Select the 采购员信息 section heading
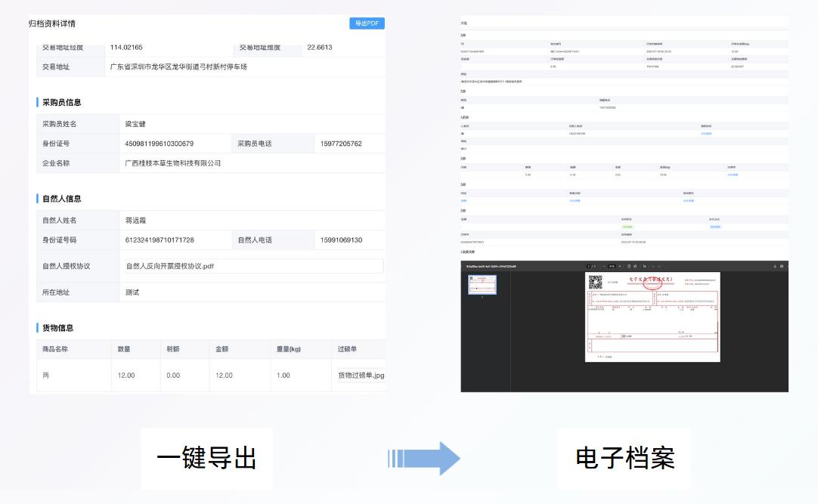The image size is (818, 504). point(61,102)
